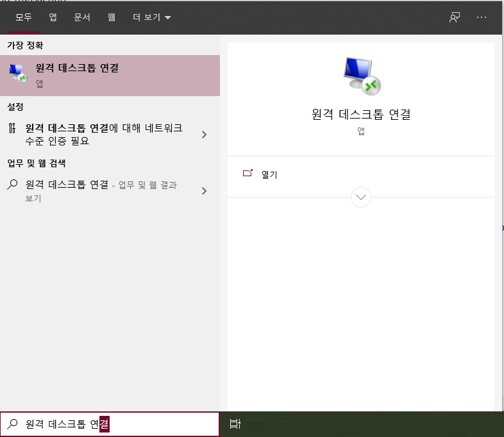This screenshot has width=504, height=437.
Task: Select the 모두 tab
Action: coord(24,17)
